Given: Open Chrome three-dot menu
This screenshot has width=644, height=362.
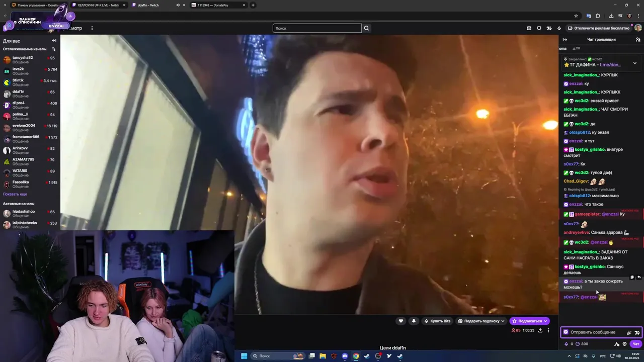Looking at the screenshot, I should (638, 16).
